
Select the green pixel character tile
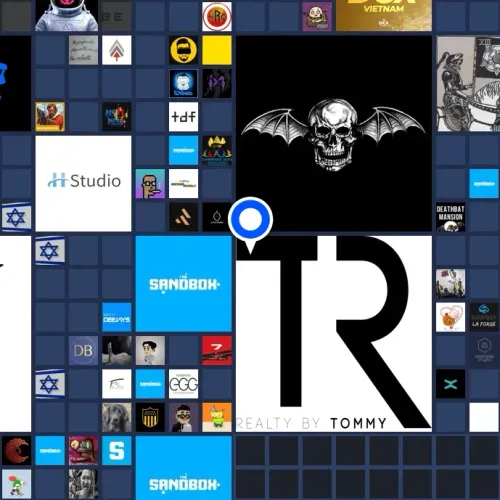(17, 484)
